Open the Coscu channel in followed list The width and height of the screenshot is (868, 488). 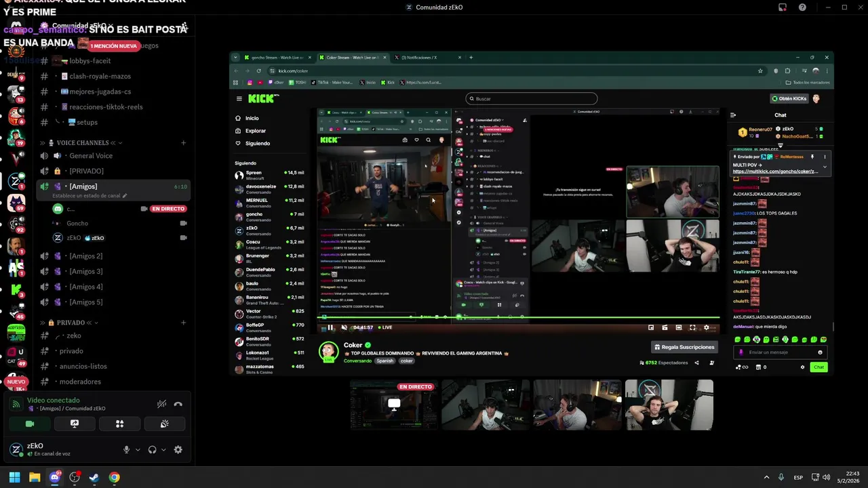tap(270, 243)
